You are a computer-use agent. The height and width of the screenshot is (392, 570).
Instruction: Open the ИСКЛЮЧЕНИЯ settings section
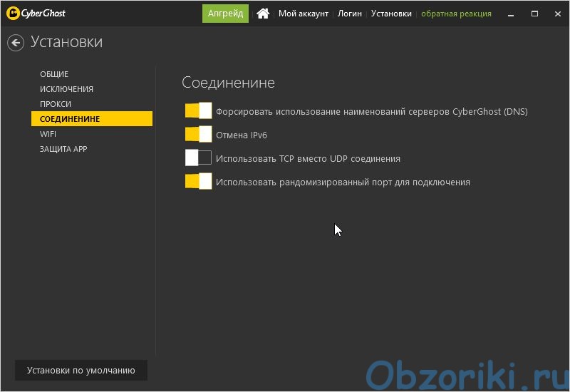click(66, 89)
